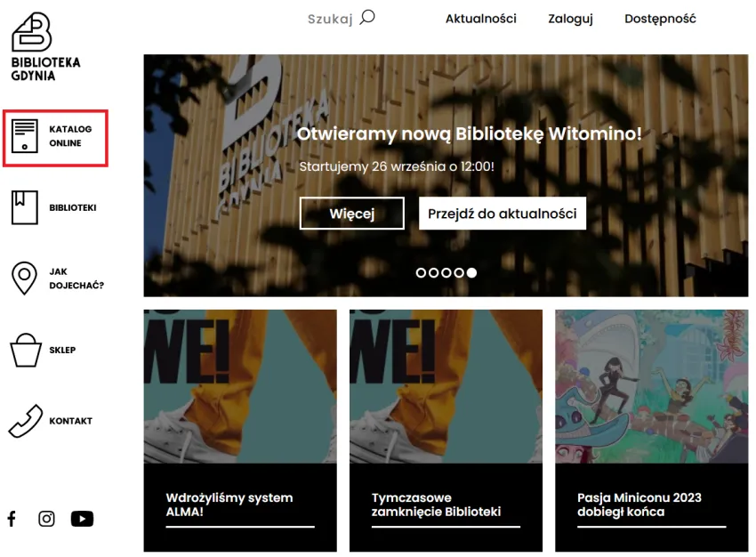756x557 pixels.
Task: Open the YouTube channel icon
Action: point(82,519)
